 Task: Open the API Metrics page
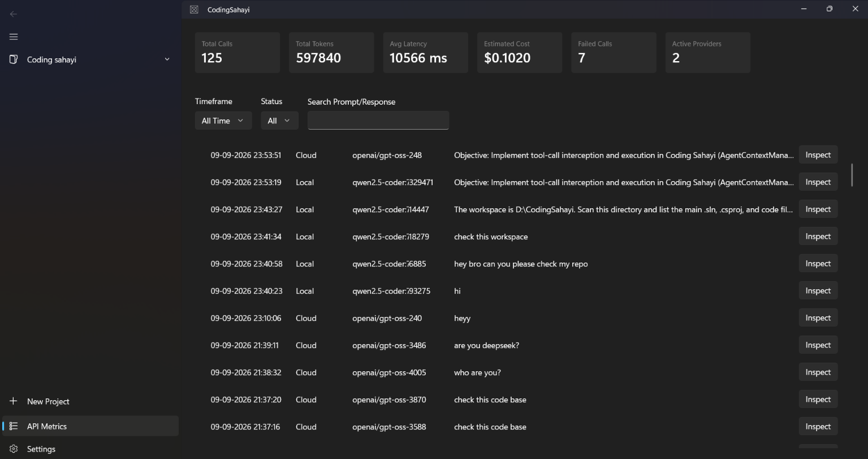pos(90,426)
